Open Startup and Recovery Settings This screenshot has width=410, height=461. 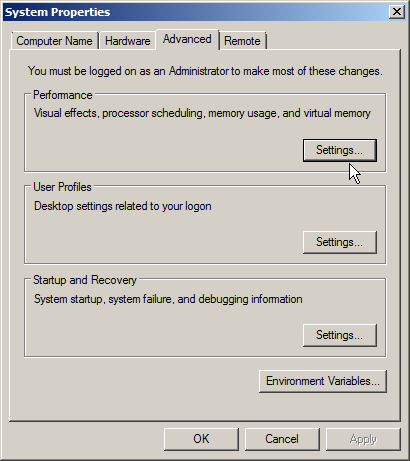click(x=340, y=335)
